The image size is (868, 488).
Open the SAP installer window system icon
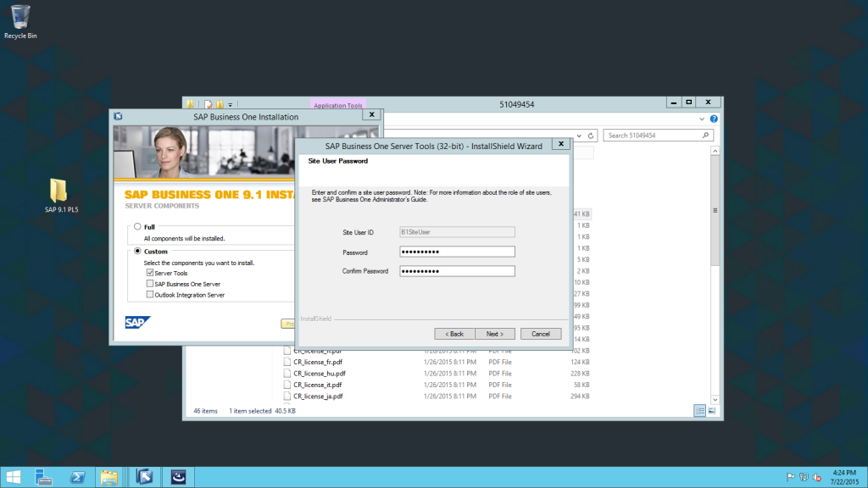click(118, 116)
